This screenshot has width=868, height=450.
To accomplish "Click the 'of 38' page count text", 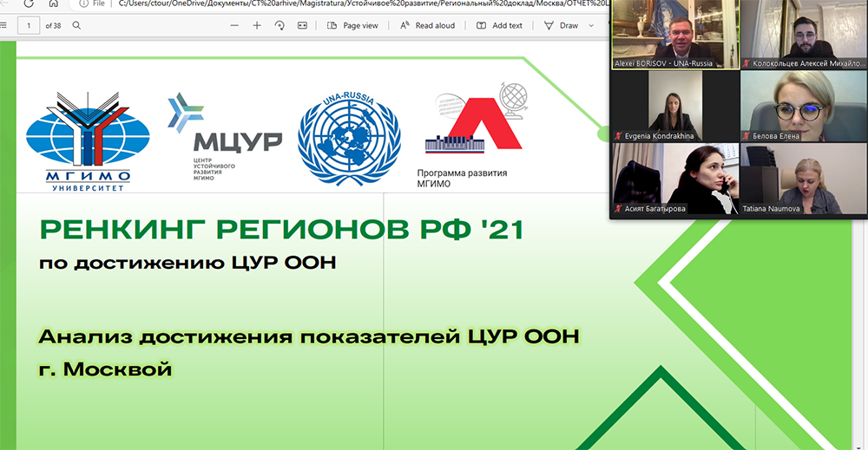I will (53, 25).
